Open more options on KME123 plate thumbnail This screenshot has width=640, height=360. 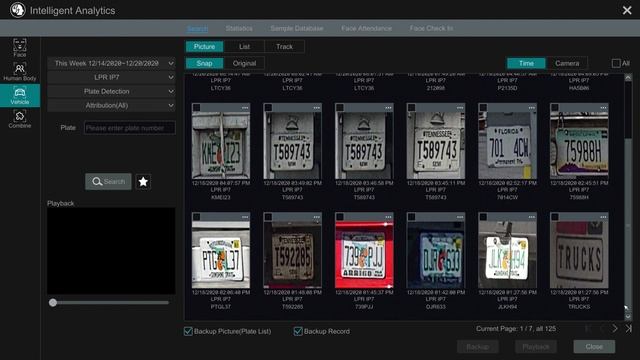tap(245, 108)
